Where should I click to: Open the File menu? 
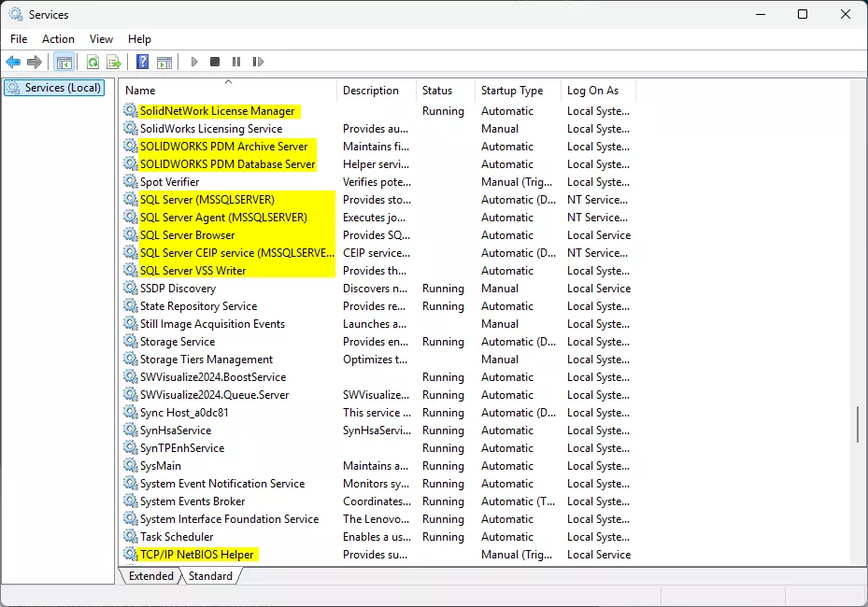coord(19,38)
